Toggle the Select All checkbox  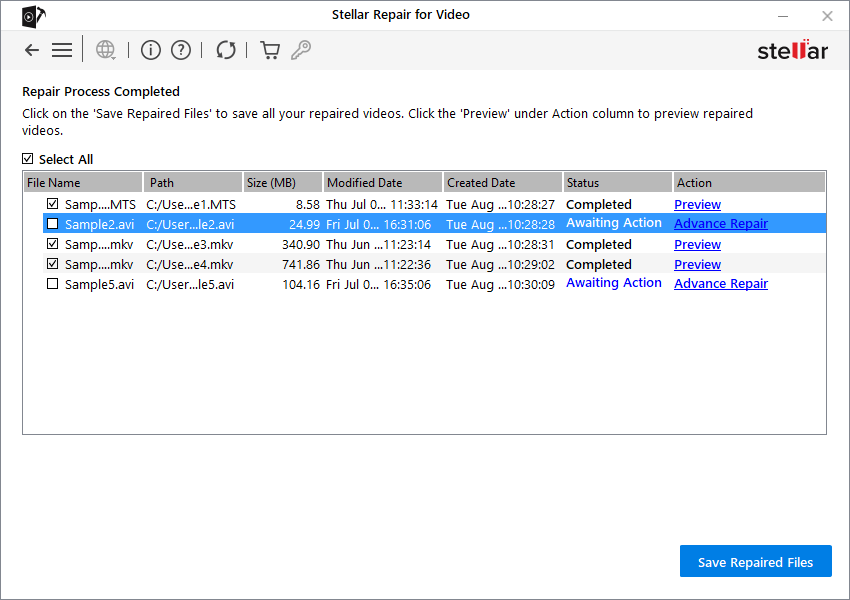pyautogui.click(x=28, y=159)
